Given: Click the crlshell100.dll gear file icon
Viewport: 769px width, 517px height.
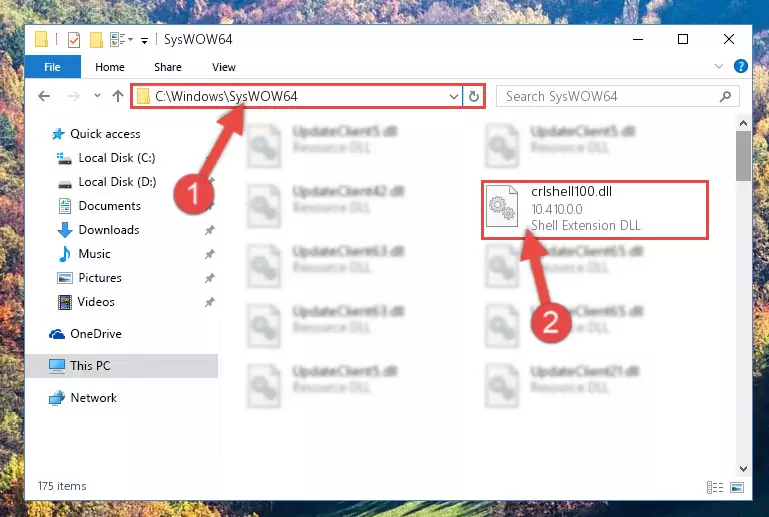Looking at the screenshot, I should [502, 206].
